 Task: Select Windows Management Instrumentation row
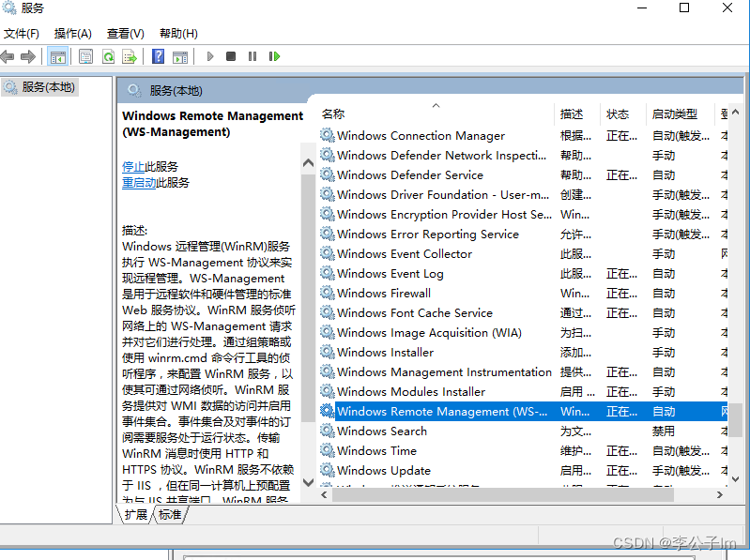(522, 371)
